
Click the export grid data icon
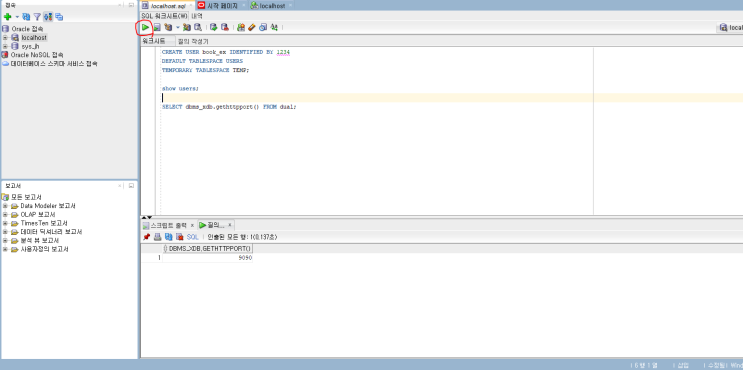pos(169,237)
